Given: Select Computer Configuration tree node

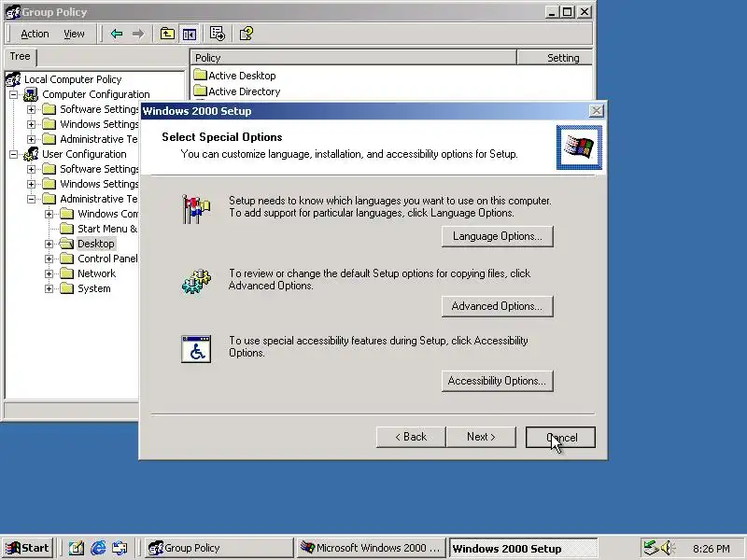Looking at the screenshot, I should click(87, 94).
